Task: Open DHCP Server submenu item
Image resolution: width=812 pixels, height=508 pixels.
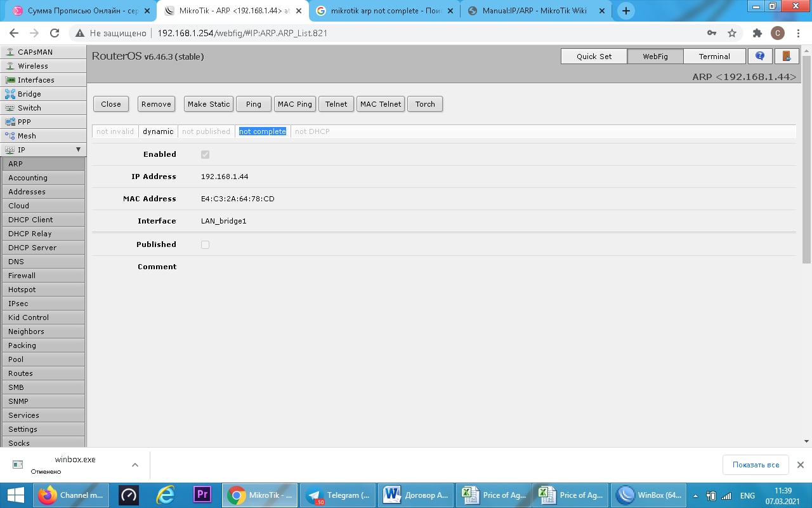Action: [x=43, y=248]
